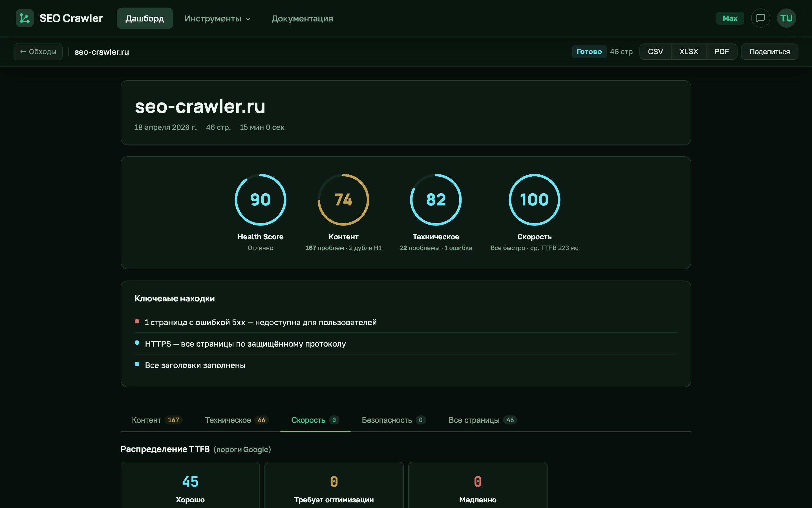Click the '46 стр' counter in toolbar

(x=621, y=52)
